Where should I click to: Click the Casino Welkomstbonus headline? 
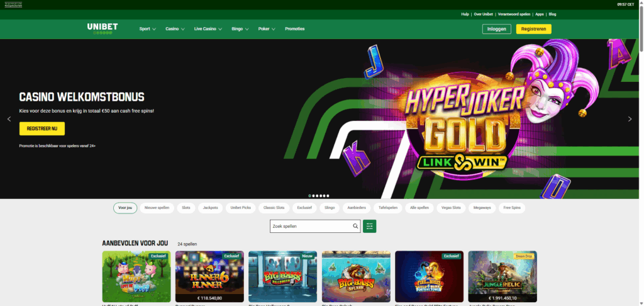click(x=82, y=98)
